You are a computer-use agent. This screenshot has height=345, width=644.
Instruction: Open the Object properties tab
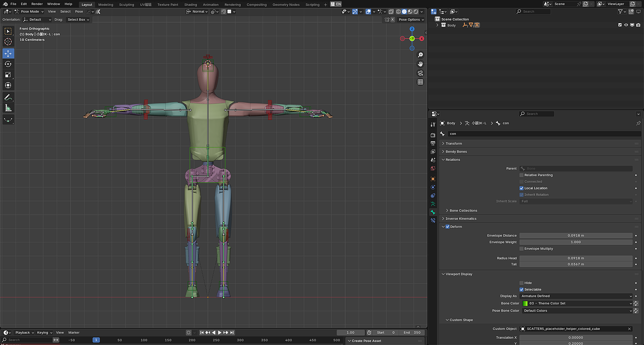[x=433, y=179]
